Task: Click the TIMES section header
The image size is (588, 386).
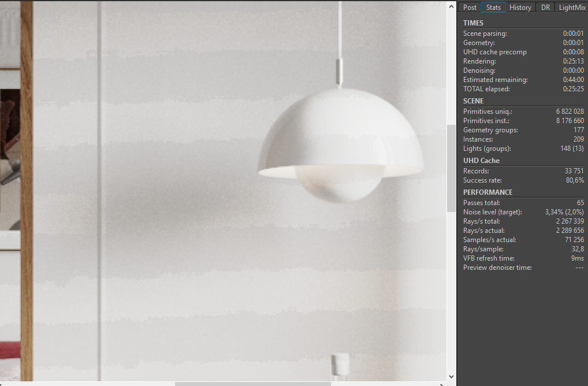Action: [x=473, y=23]
